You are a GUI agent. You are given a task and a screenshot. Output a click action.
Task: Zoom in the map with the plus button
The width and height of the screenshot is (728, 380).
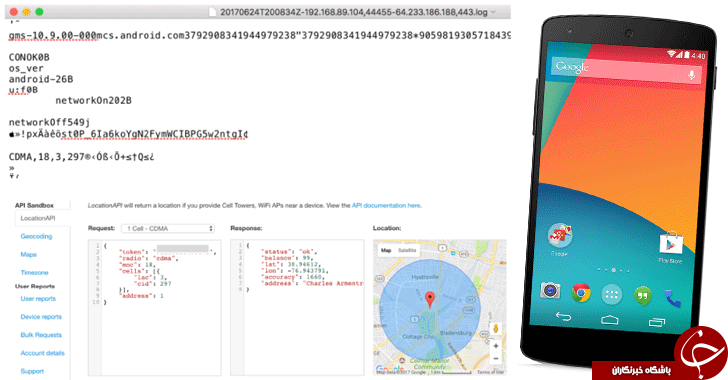(x=496, y=346)
